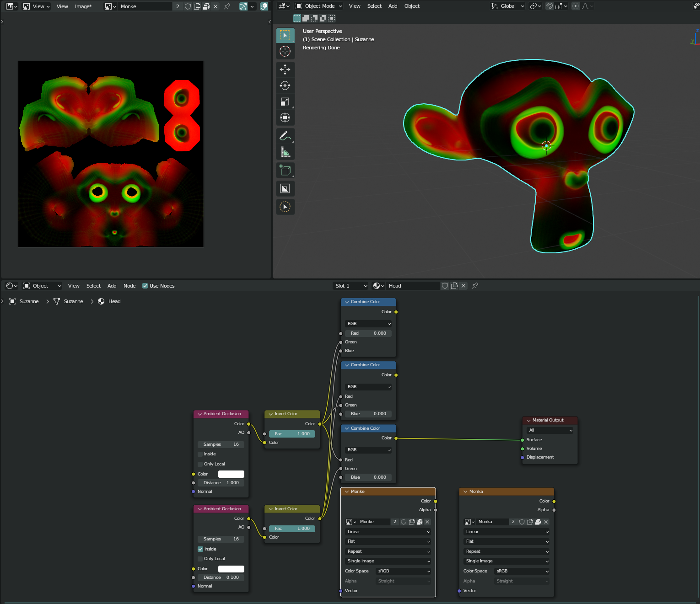700x604 pixels.
Task: Open the Global transform orientation dropdown
Action: tap(507, 6)
